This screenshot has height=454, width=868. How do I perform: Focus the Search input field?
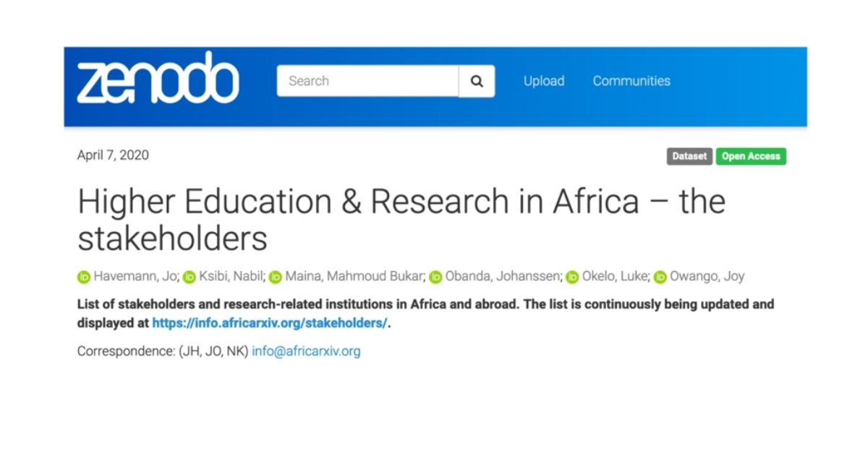pyautogui.click(x=367, y=81)
